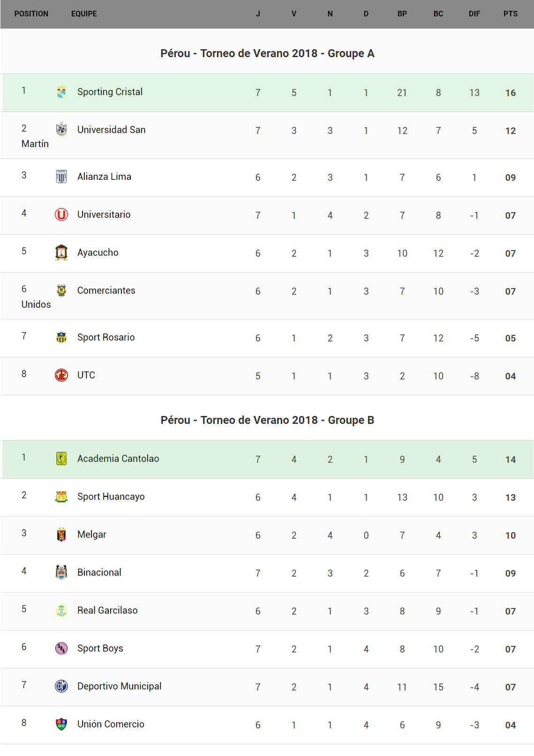Click the Academia Cantolao yellow crest
The image size is (534, 756).
(61, 459)
